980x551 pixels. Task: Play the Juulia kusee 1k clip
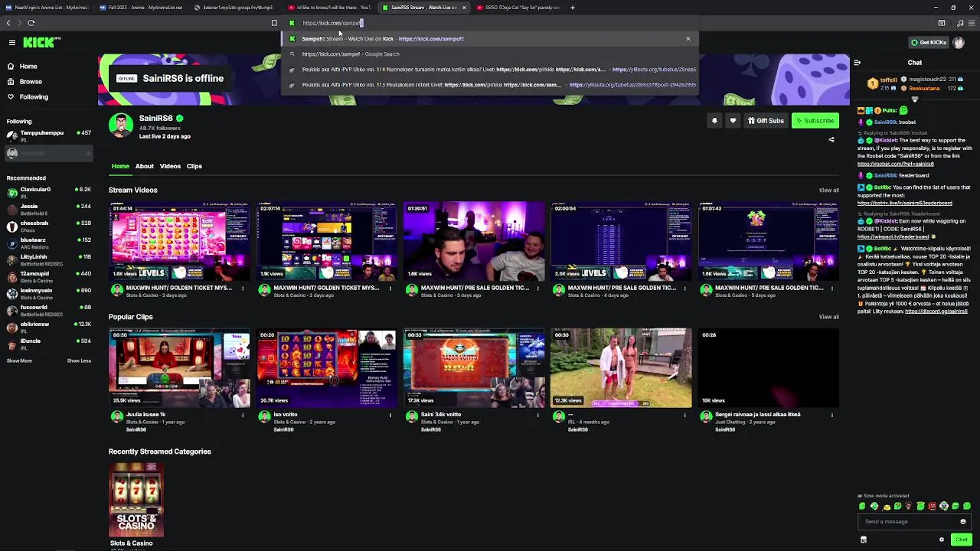coord(179,368)
